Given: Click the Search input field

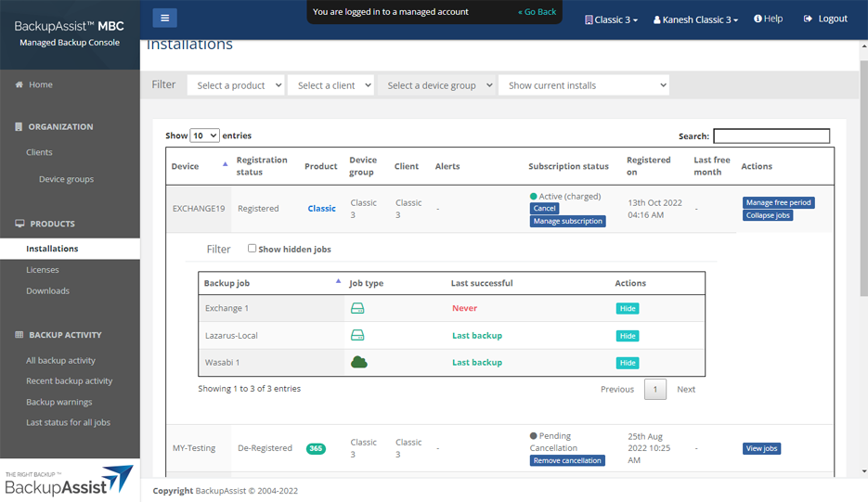Looking at the screenshot, I should coord(771,136).
